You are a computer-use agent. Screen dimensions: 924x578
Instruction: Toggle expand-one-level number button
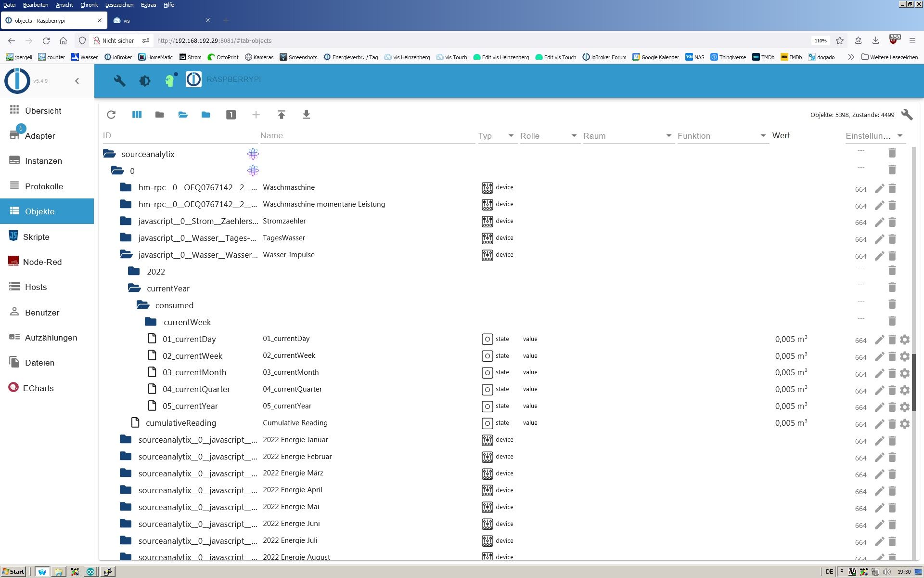point(231,115)
